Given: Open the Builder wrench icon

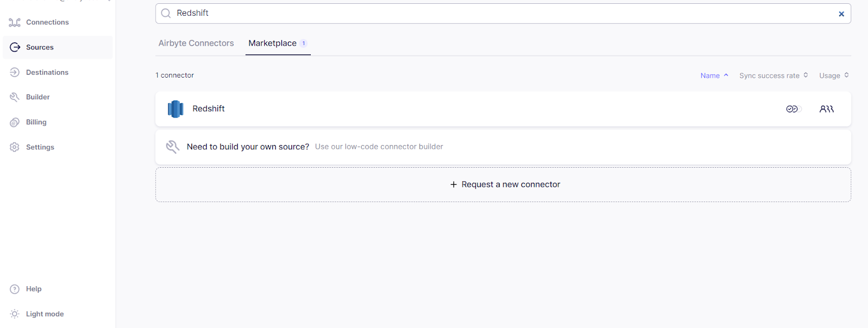Looking at the screenshot, I should 15,97.
